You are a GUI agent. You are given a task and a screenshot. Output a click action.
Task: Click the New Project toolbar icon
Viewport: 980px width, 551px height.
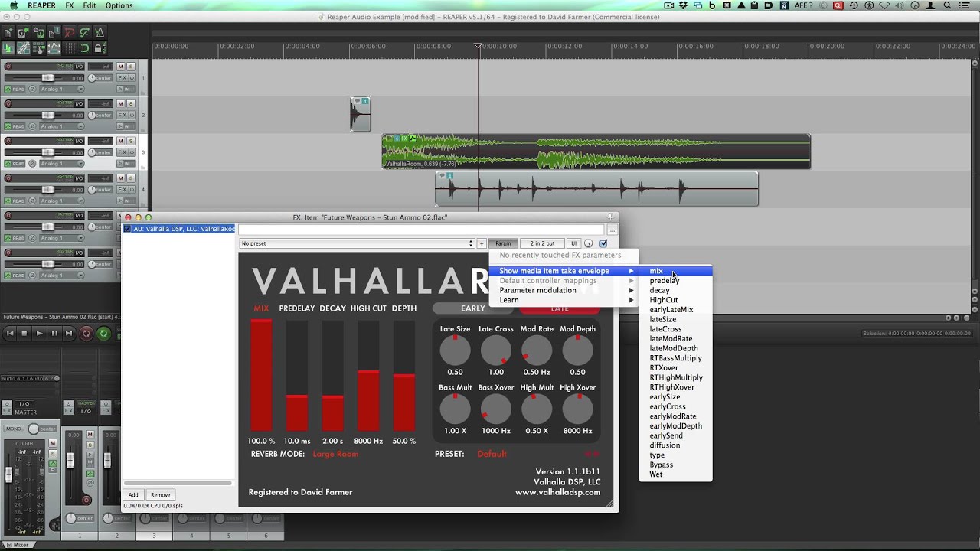click(8, 33)
